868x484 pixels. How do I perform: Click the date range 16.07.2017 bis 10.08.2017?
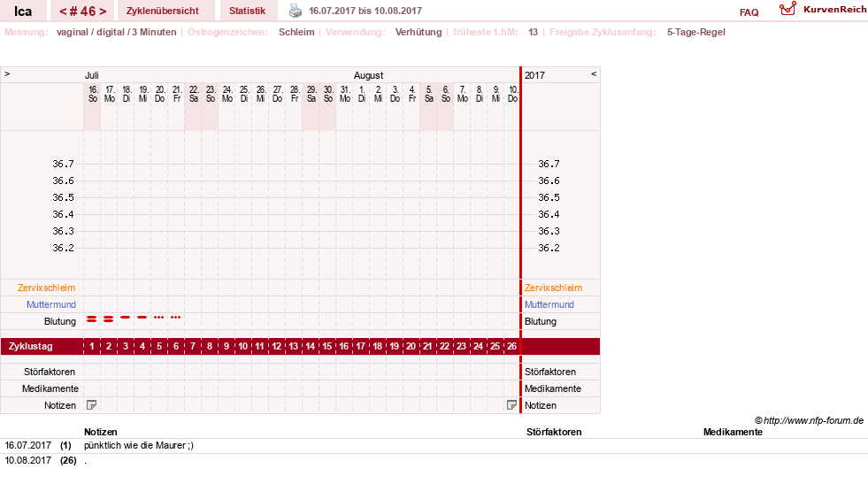(365, 11)
